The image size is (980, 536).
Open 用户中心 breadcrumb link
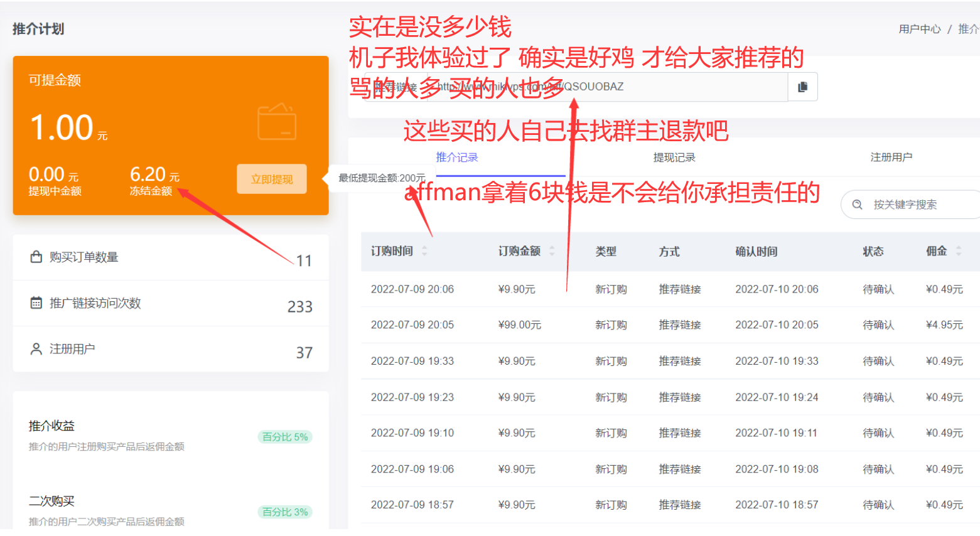point(920,29)
